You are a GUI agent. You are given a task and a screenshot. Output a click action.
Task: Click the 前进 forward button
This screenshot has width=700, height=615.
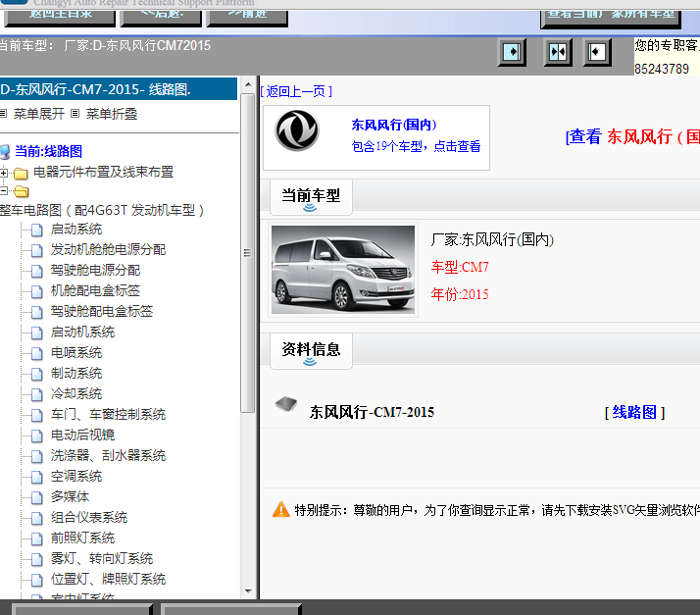click(247, 17)
